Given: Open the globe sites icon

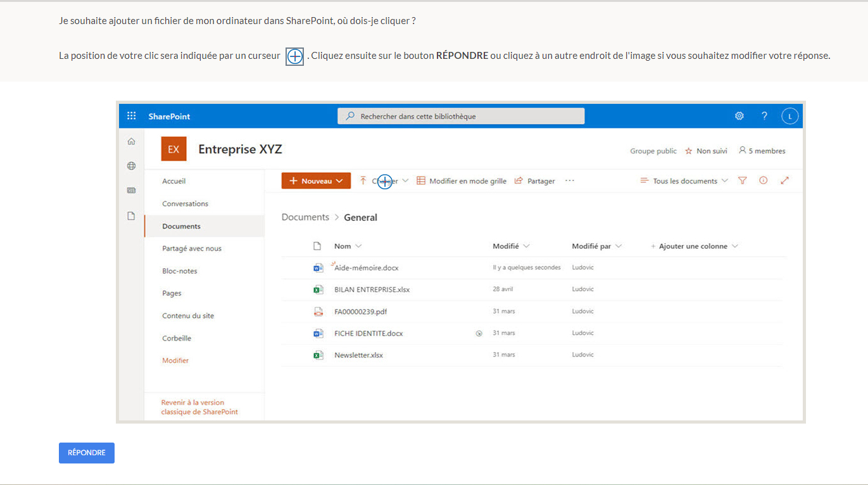Looking at the screenshot, I should [x=132, y=166].
